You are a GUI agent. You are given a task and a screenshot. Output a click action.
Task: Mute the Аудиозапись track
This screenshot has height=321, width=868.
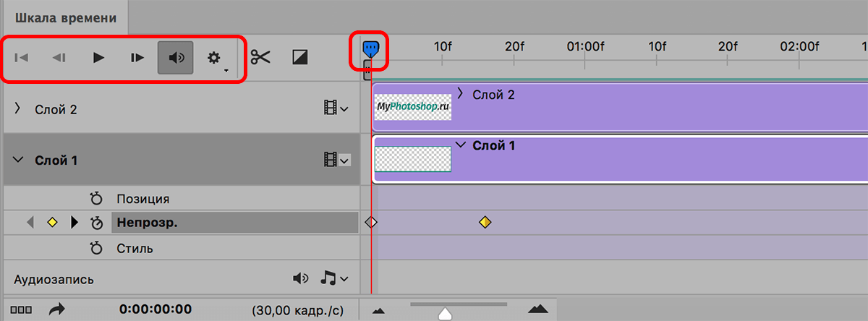click(x=301, y=278)
